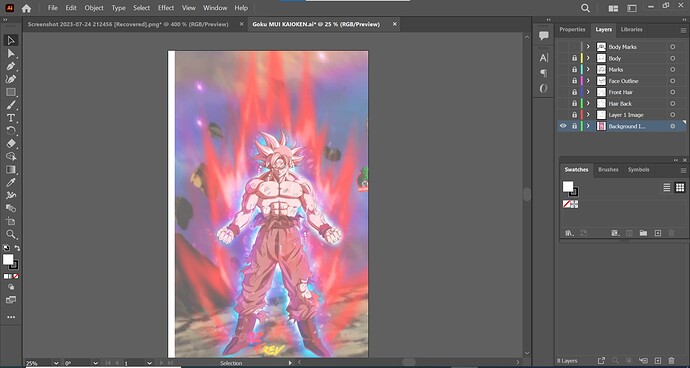
Task: Choose the Type tool
Action: pos(11,118)
